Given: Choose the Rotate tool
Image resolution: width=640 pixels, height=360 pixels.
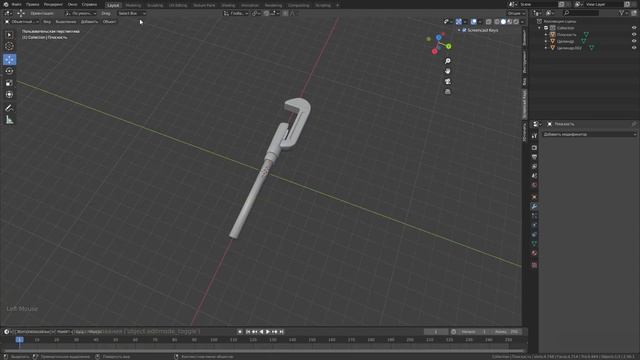Looking at the screenshot, I should point(9,71).
